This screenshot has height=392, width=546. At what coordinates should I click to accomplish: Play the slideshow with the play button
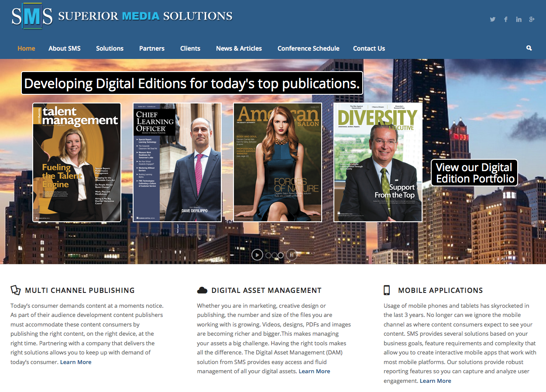point(257,254)
